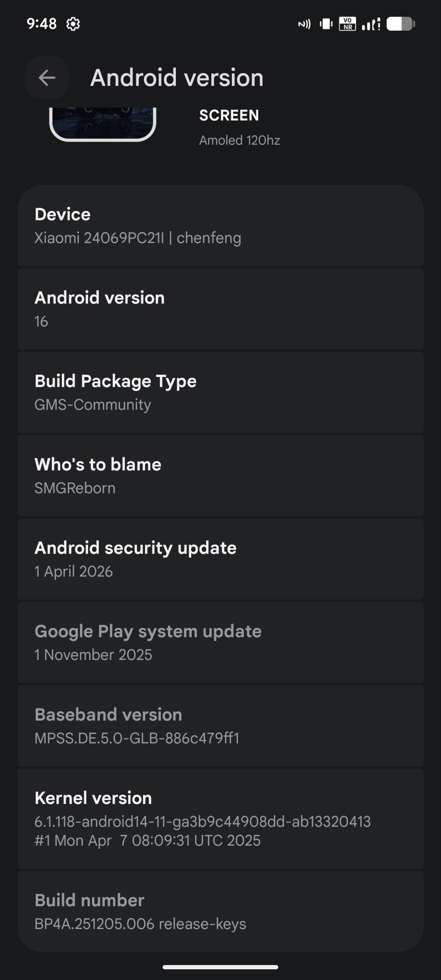Viewport: 441px width, 980px height.
Task: Tap the Android version 16 entry
Action: [x=220, y=309]
